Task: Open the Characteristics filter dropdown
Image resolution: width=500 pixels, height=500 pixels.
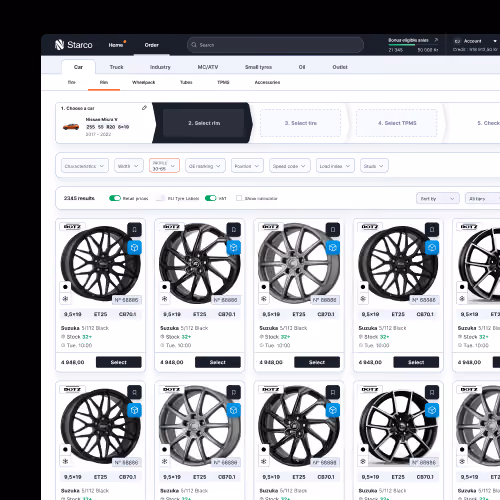Action: click(85, 166)
